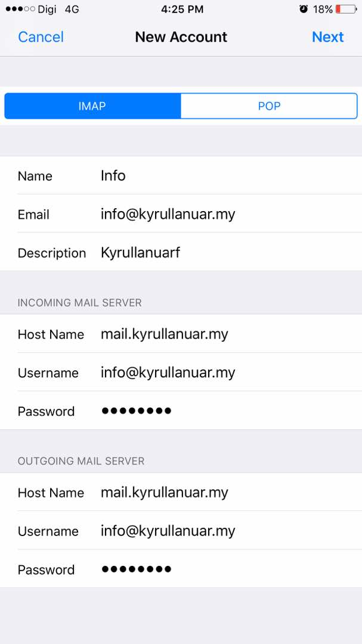Tap the incoming server Password field

coord(181,411)
